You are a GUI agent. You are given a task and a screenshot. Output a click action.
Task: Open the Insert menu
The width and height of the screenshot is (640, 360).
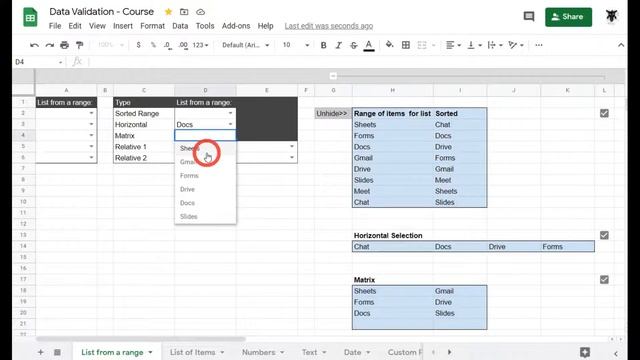click(123, 26)
